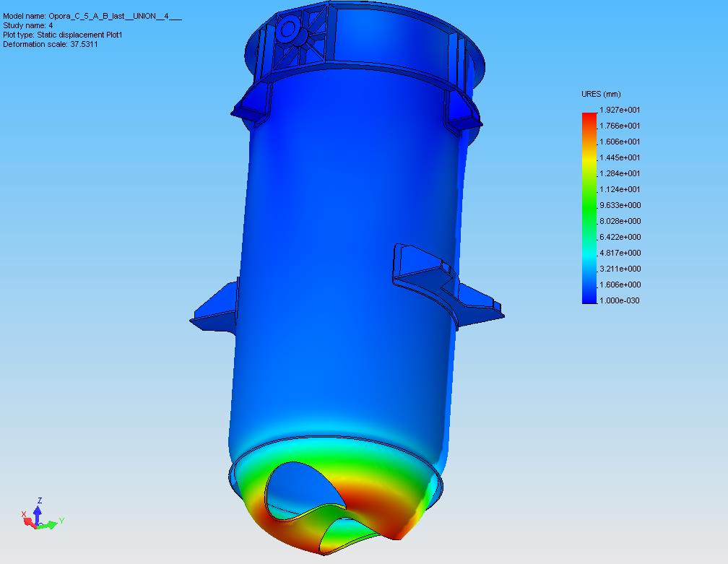The image size is (728, 564).
Task: Click the legend value 1.445e+001
Action: click(x=620, y=158)
